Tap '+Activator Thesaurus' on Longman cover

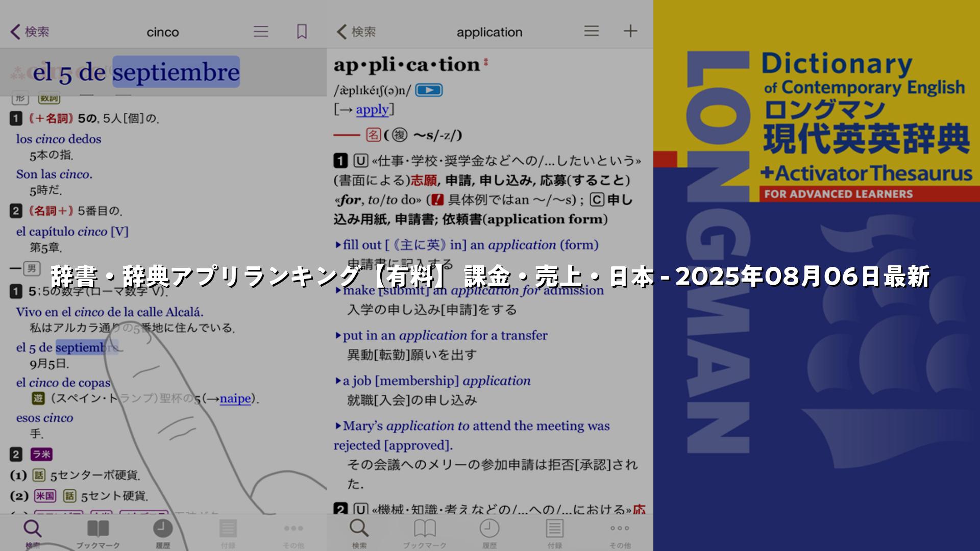tap(866, 173)
